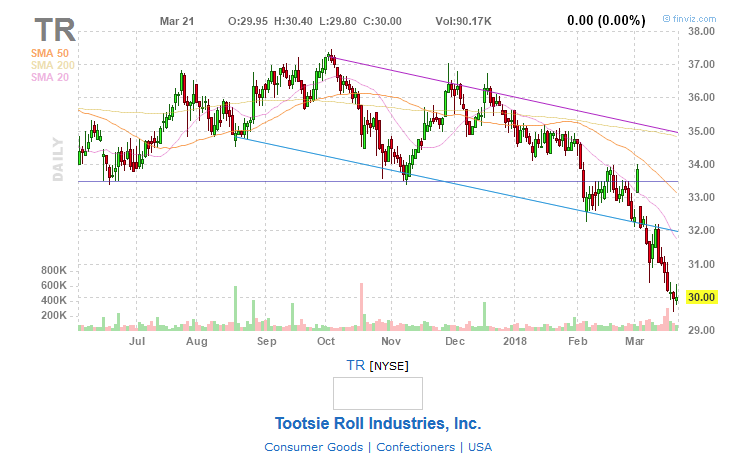
Task: Click the Mar 21 date label
Action: [177, 21]
